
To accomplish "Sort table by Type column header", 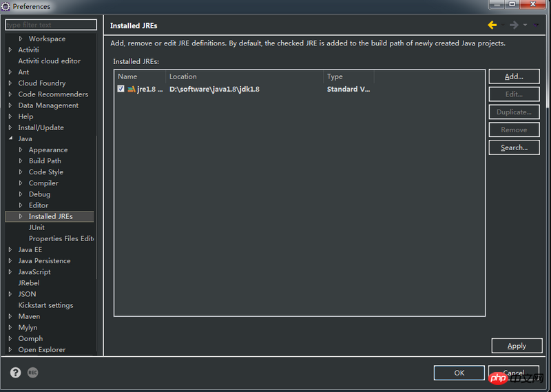I will [349, 76].
